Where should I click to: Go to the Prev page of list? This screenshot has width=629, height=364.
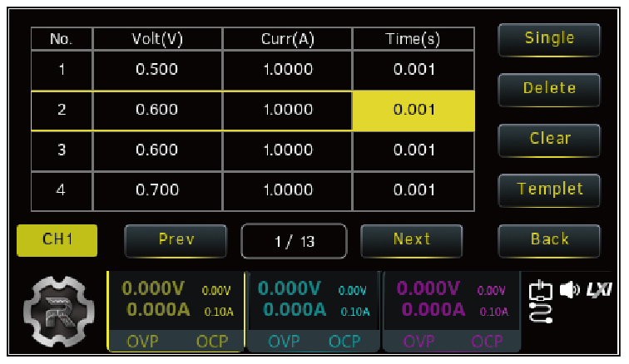pyautogui.click(x=176, y=240)
